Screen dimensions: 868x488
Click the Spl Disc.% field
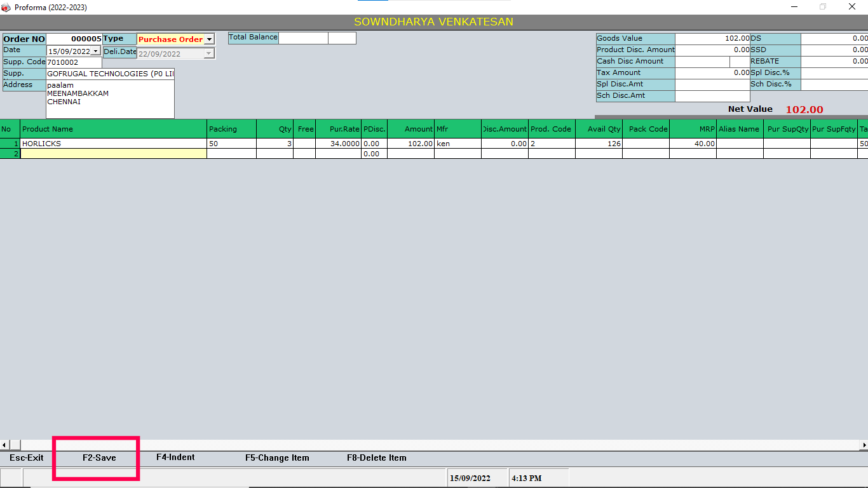[834, 73]
